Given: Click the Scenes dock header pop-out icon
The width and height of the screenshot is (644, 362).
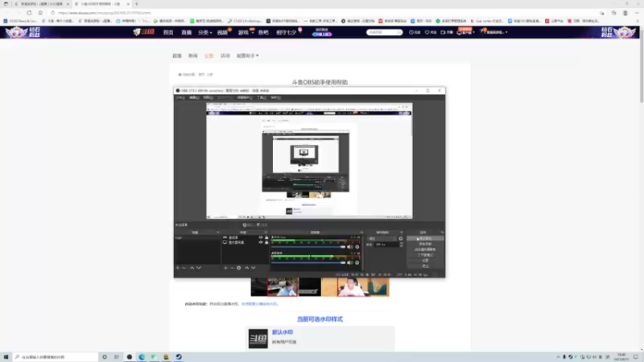Looking at the screenshot, I should [217, 232].
